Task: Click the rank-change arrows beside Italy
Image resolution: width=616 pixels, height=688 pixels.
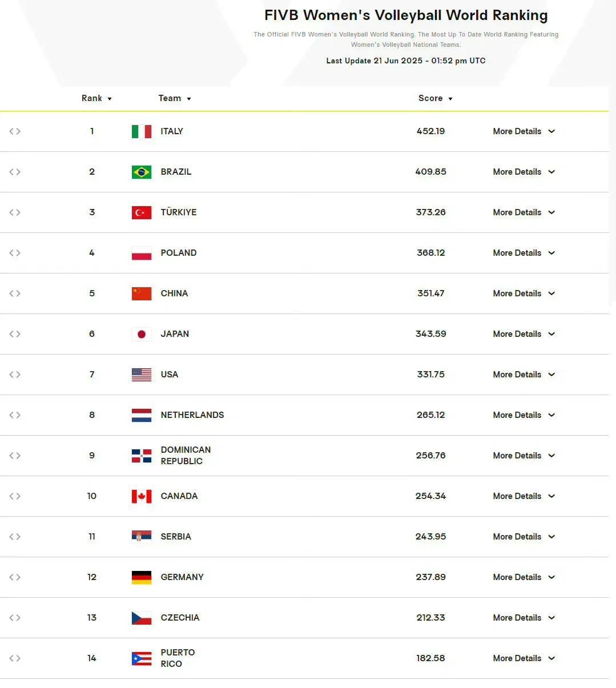Action: pos(15,131)
